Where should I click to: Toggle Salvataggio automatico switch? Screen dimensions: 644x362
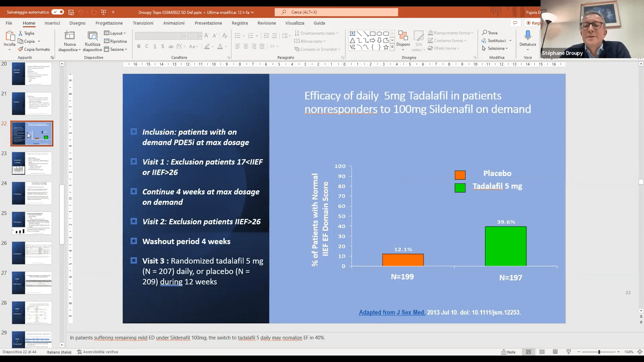(58, 12)
